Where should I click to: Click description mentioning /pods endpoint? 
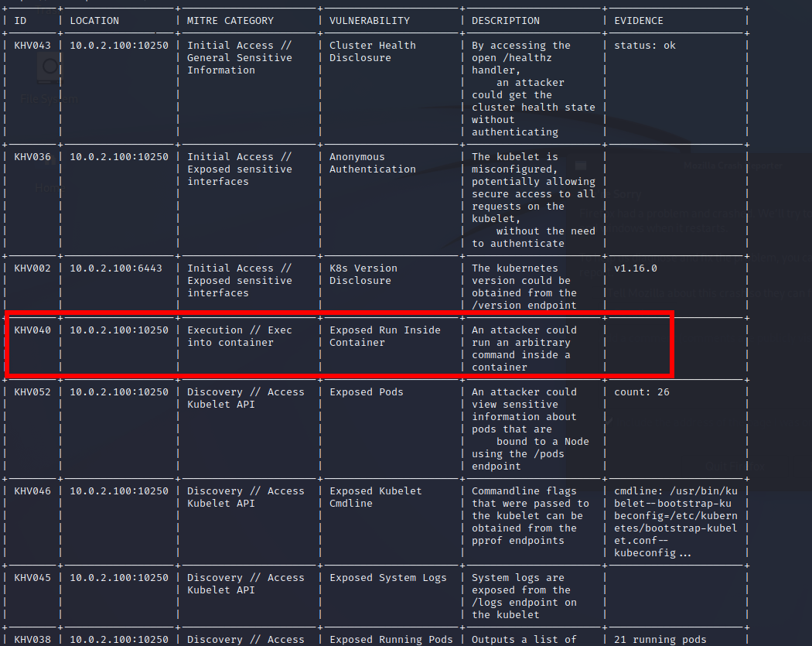[531, 429]
